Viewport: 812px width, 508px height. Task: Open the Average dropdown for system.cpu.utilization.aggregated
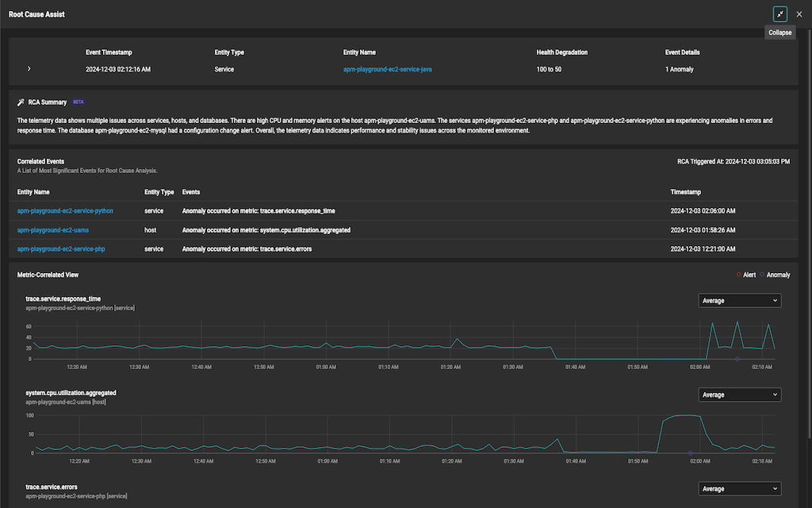point(739,394)
